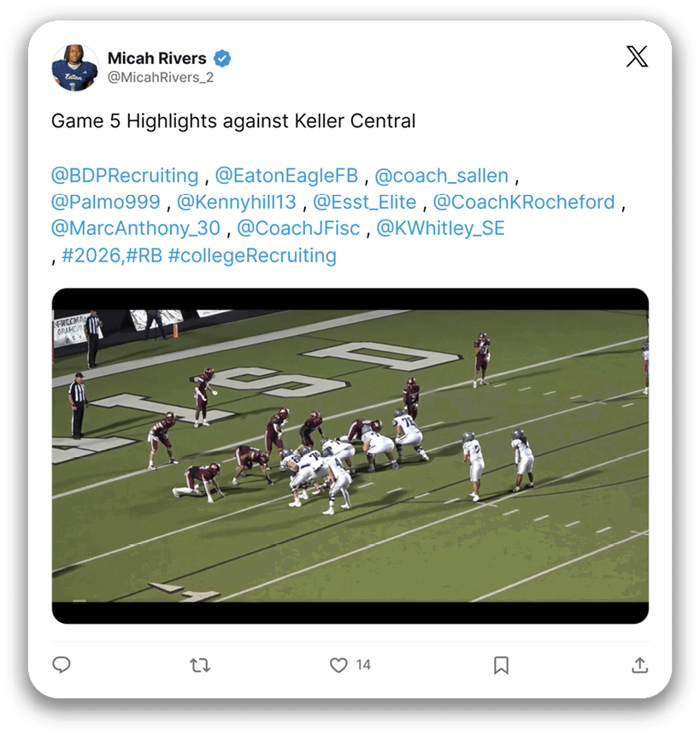Open the @Kennyhill13 mention
The image size is (700, 734).
(x=237, y=202)
